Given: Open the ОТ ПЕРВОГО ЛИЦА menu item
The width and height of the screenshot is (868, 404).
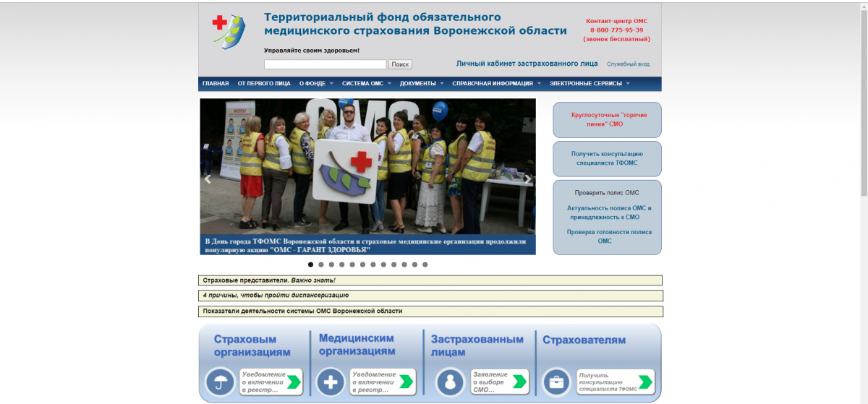Looking at the screenshot, I should 264,84.
